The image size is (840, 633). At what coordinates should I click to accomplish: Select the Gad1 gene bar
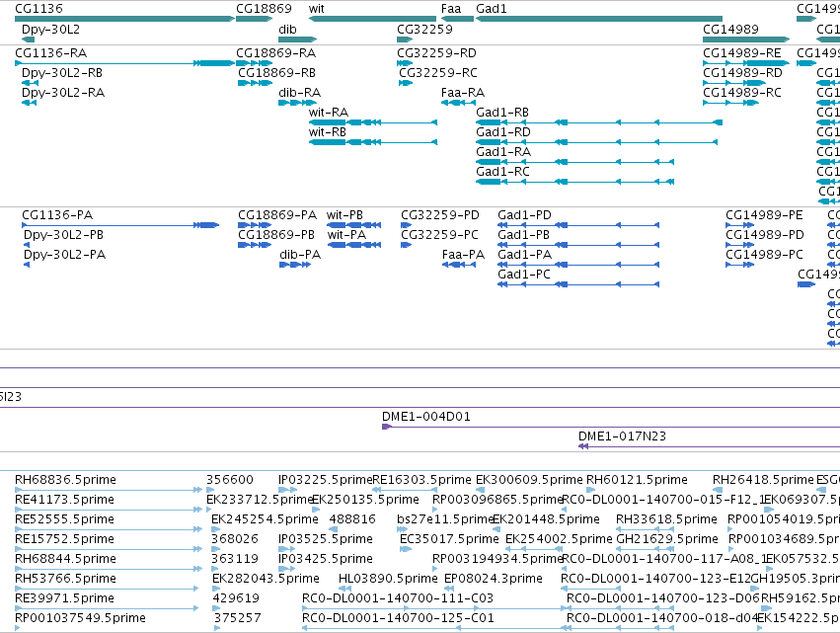point(599,19)
